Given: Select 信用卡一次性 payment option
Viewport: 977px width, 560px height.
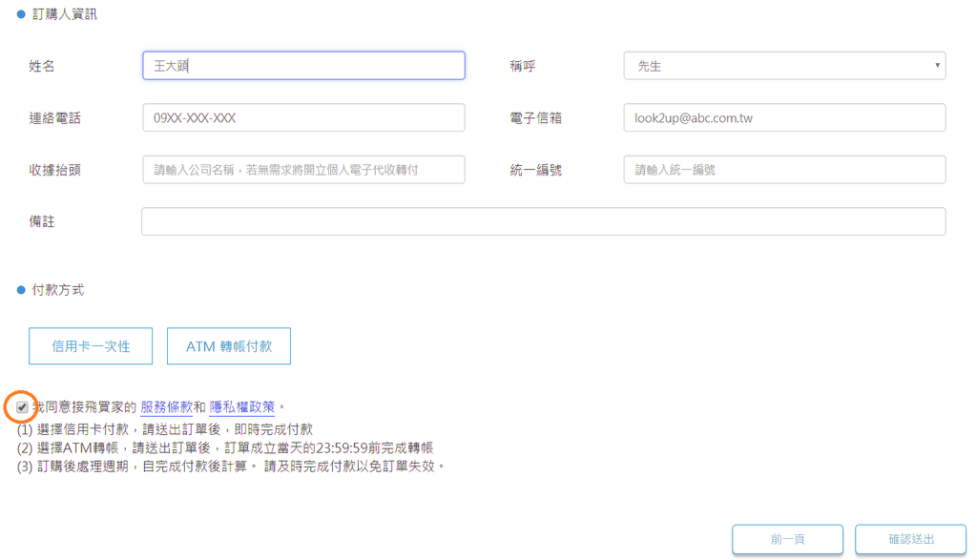Looking at the screenshot, I should point(91,345).
